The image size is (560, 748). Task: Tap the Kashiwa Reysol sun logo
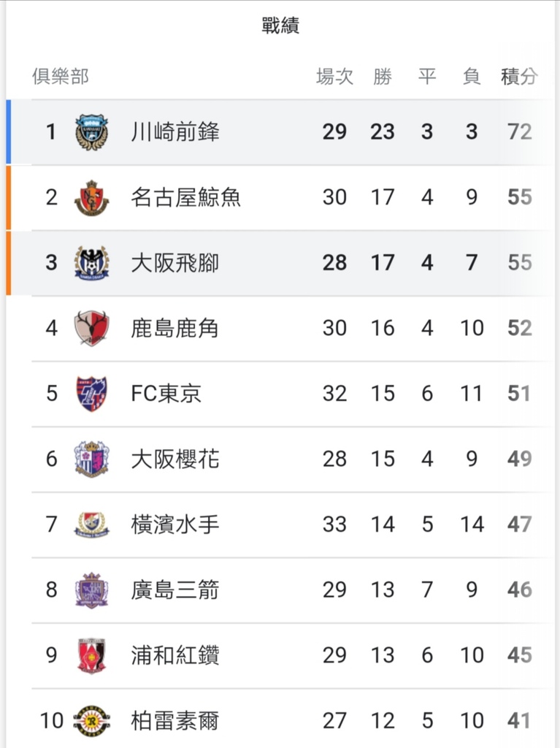click(91, 721)
